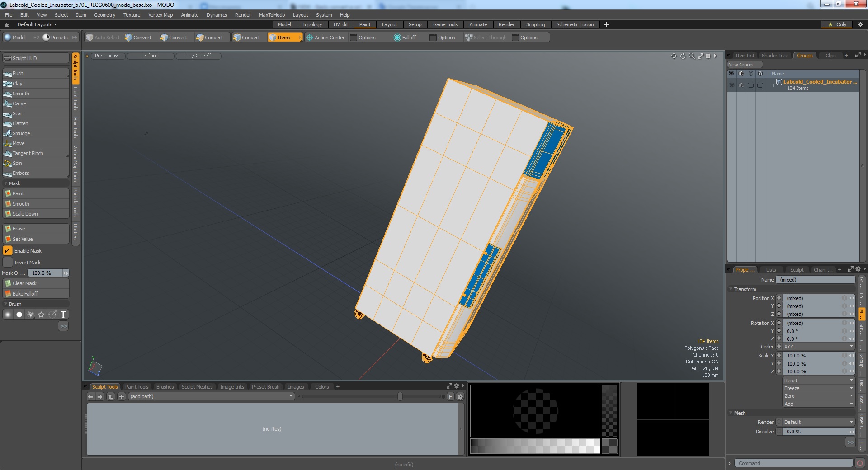Select the Carve sculpt tool

[x=36, y=103]
